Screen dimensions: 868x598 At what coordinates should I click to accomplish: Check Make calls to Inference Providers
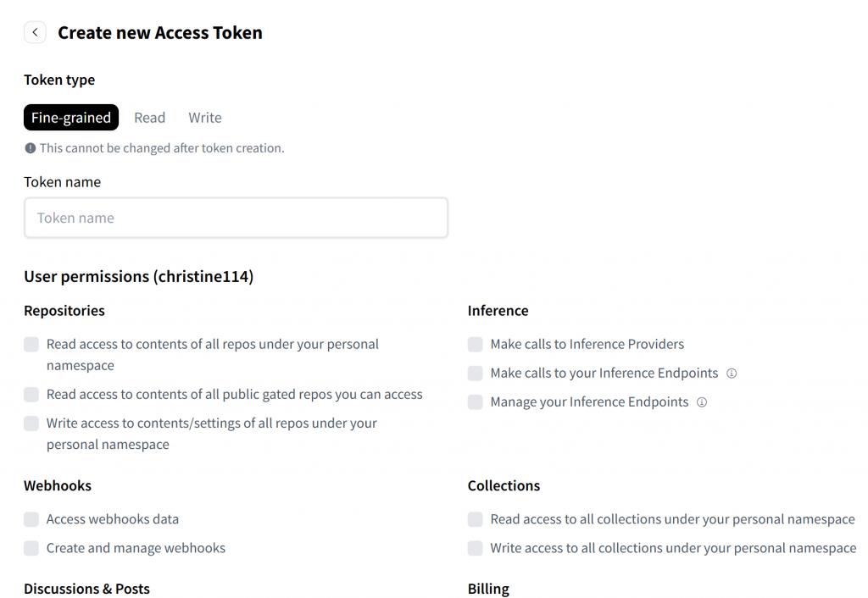pos(476,345)
